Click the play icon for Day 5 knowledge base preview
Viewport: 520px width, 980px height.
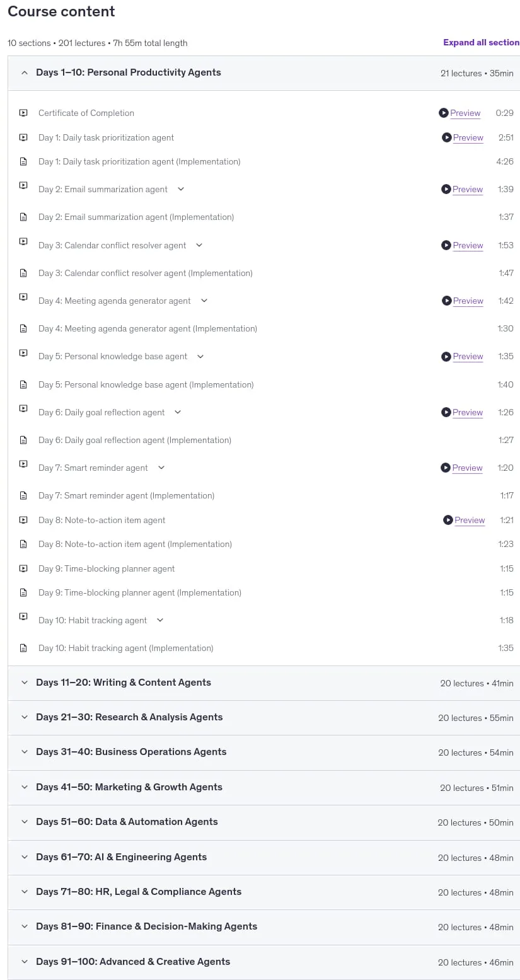point(446,356)
